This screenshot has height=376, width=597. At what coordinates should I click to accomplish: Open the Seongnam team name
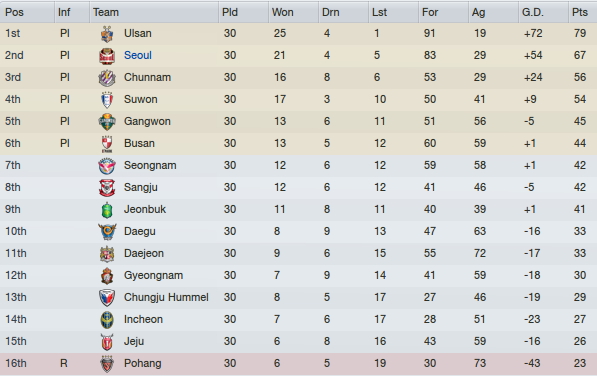[150, 166]
